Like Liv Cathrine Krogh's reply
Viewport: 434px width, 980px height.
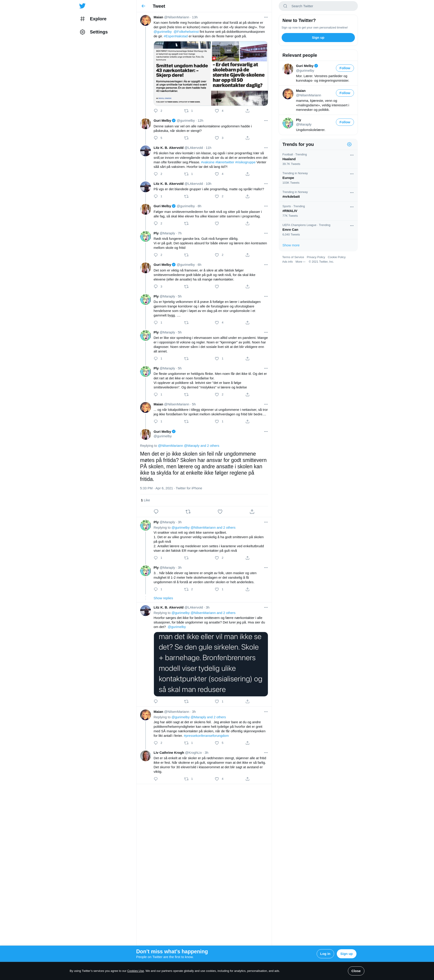[217, 779]
